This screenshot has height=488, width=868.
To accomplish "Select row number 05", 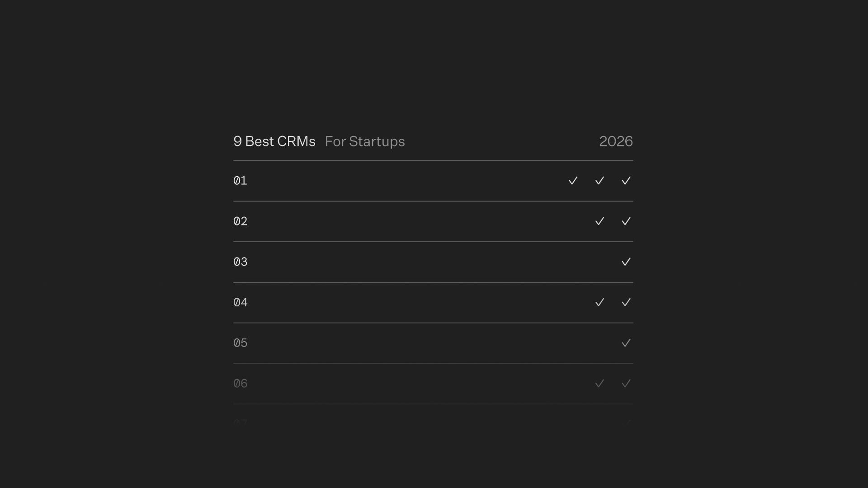I will [x=240, y=343].
